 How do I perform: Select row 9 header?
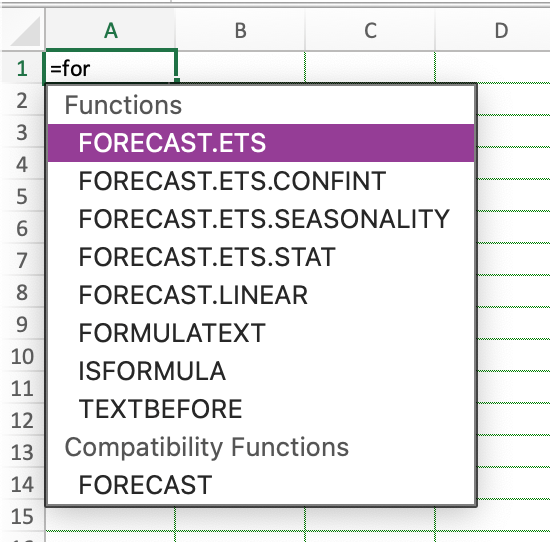(x=22, y=324)
